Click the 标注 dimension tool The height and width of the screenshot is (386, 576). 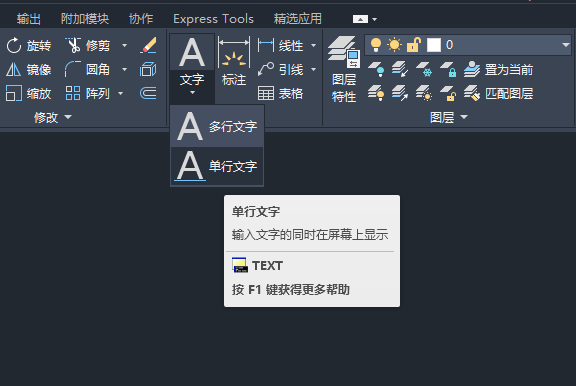pyautogui.click(x=234, y=61)
